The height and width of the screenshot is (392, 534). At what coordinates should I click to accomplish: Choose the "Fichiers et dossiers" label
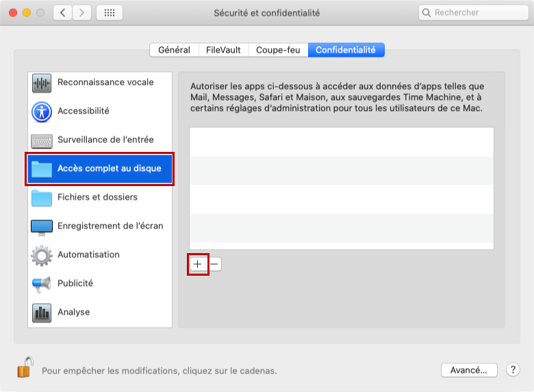(97, 197)
